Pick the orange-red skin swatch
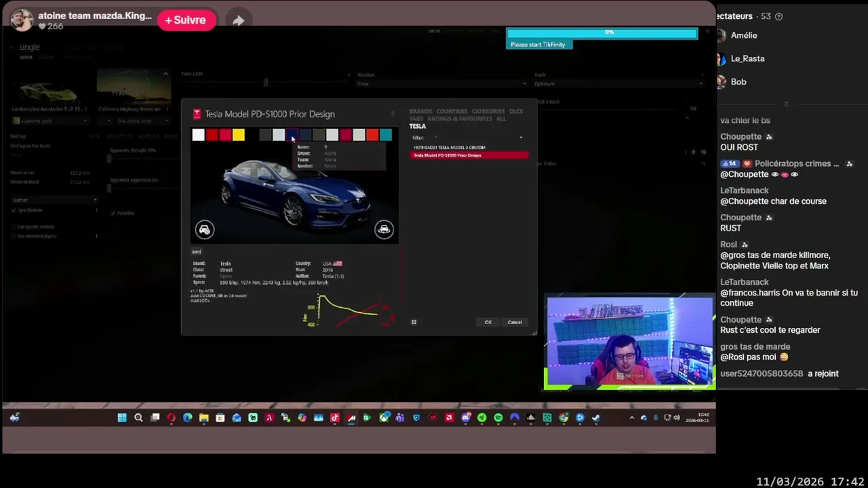This screenshot has width=868, height=488. click(372, 135)
